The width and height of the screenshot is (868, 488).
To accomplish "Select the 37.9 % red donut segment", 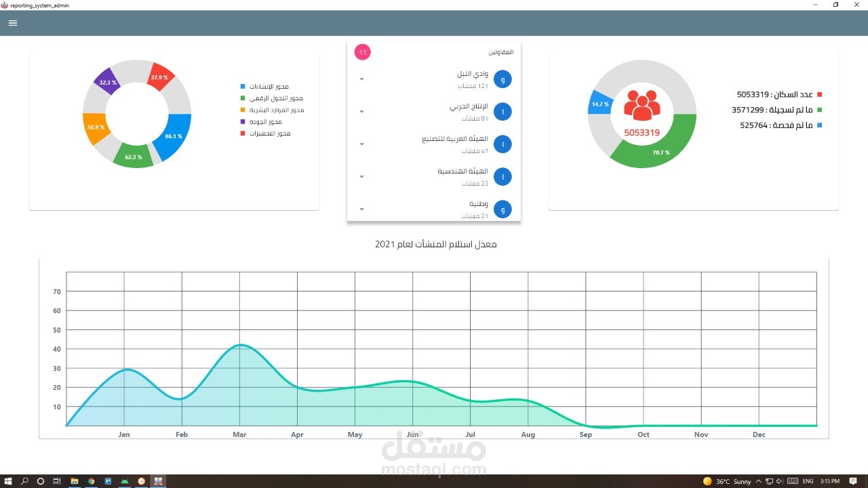I will pos(161,77).
